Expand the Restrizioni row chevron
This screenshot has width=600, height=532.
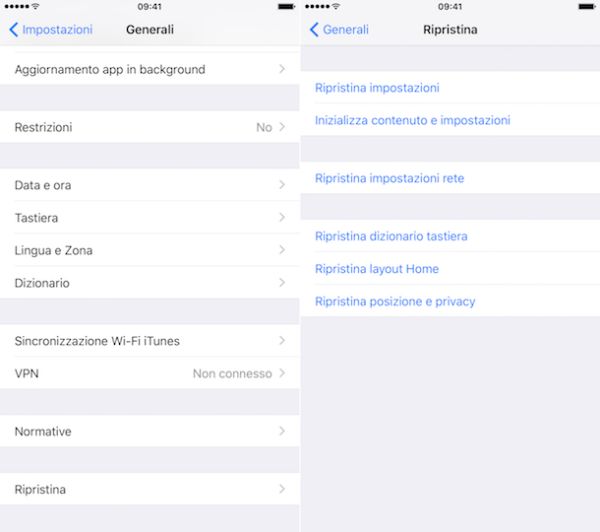coord(282,127)
